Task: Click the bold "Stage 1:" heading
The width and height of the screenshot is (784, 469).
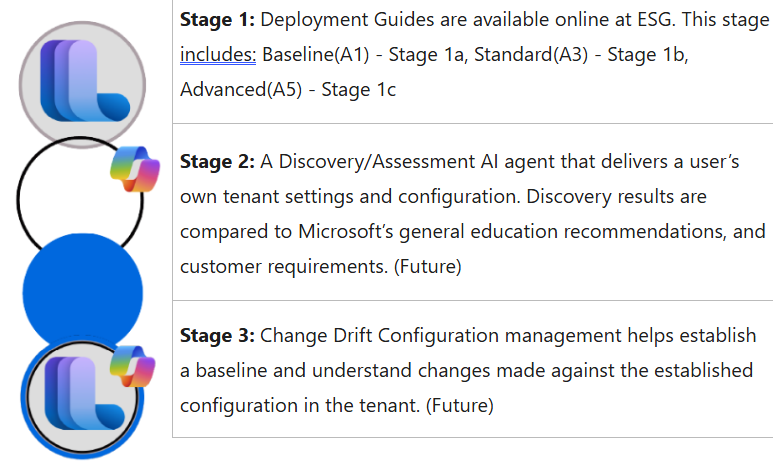Action: pos(213,20)
